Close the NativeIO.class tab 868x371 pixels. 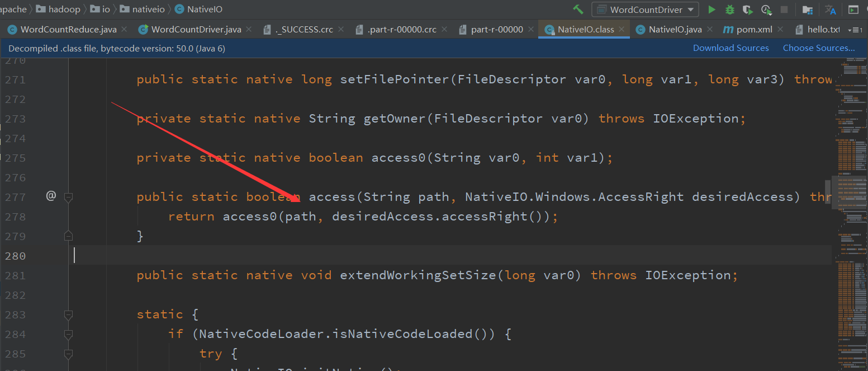click(622, 29)
